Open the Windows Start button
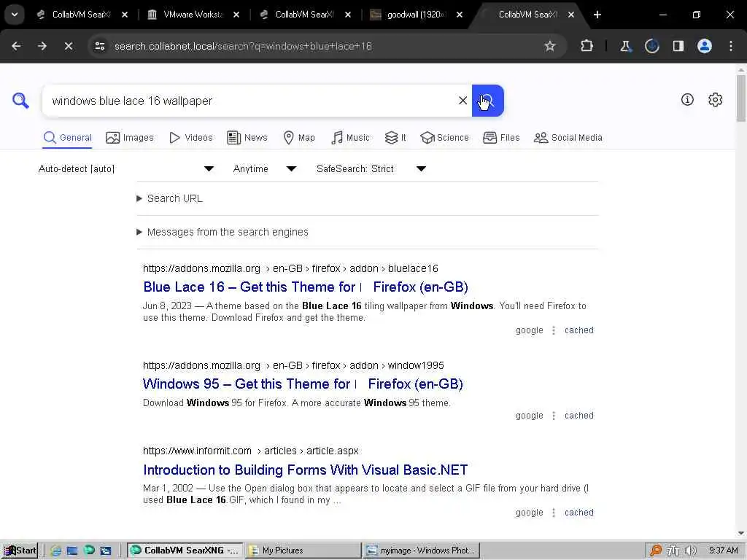747x560 pixels. click(x=20, y=551)
